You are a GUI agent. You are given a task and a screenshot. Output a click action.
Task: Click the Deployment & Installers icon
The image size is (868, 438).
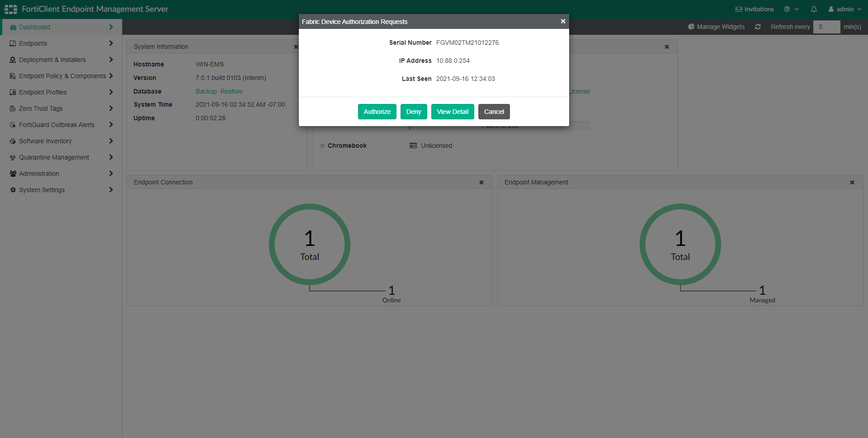point(13,60)
